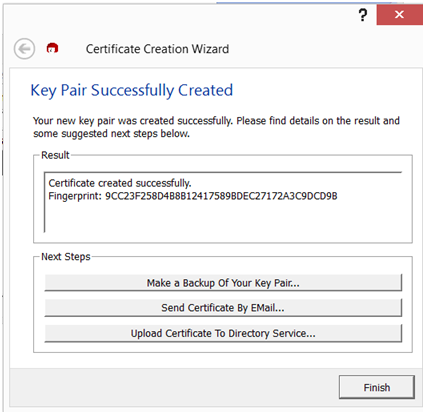Click the fingerprint hash value 9CC23F25...
Image resolution: width=424 pixels, height=414 pixels.
221,196
